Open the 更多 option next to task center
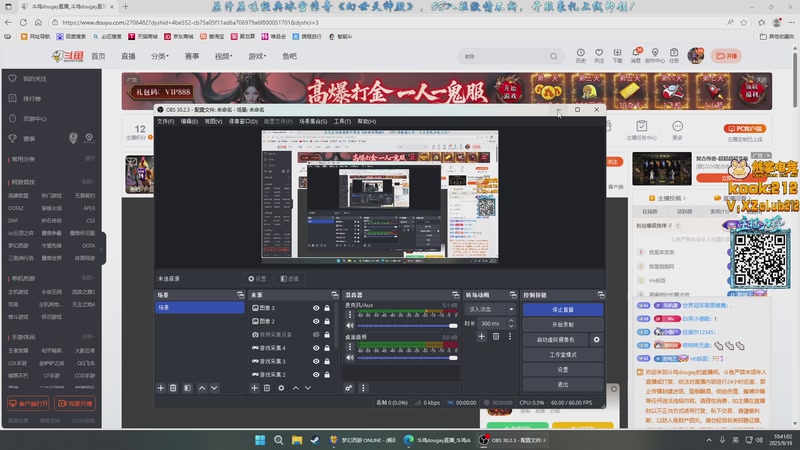The height and width of the screenshot is (450, 800). pyautogui.click(x=677, y=130)
